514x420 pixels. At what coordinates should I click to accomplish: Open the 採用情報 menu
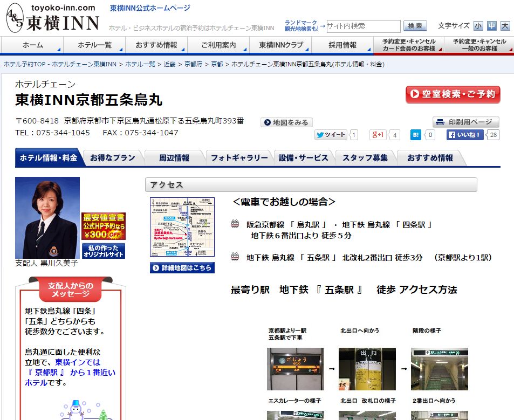342,45
